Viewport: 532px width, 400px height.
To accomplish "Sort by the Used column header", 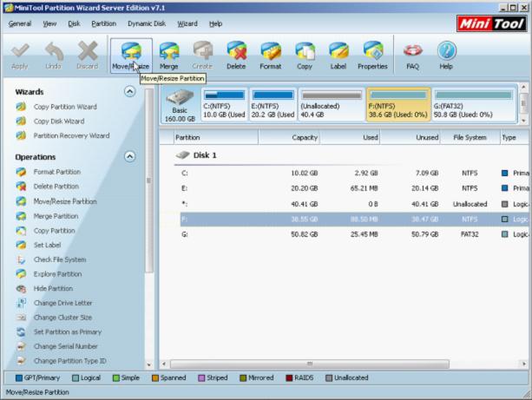I will point(350,137).
